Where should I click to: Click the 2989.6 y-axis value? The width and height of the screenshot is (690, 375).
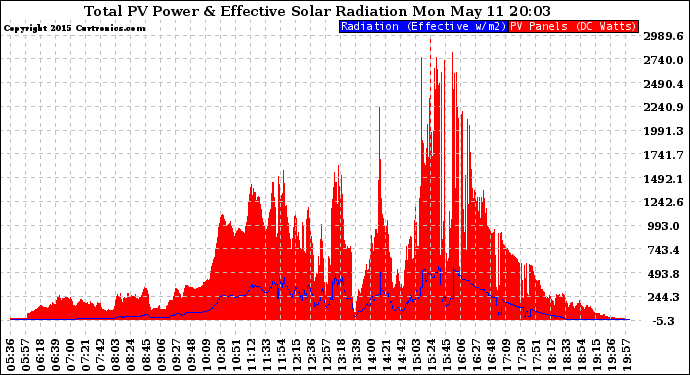tap(664, 36)
